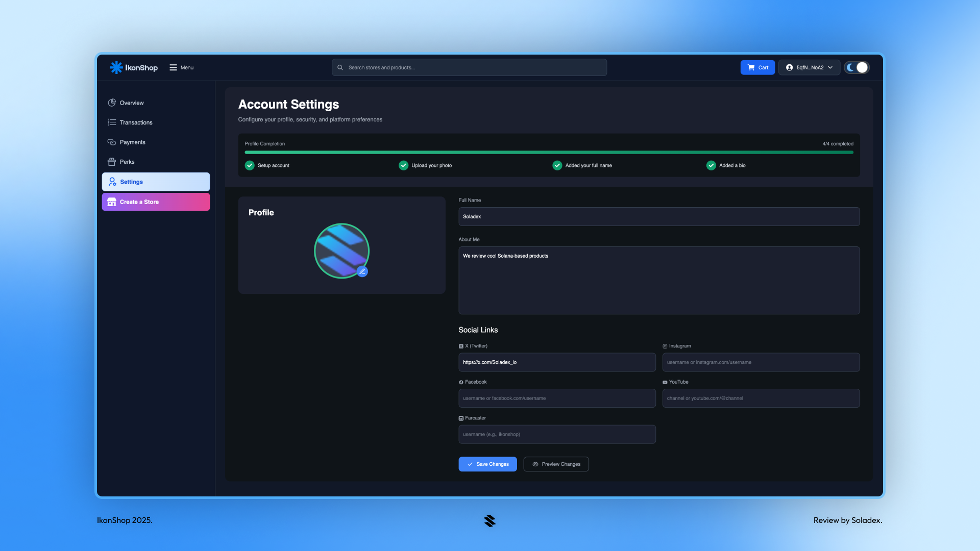The height and width of the screenshot is (551, 980).
Task: Go to Transactions in sidebar
Action: pos(156,122)
